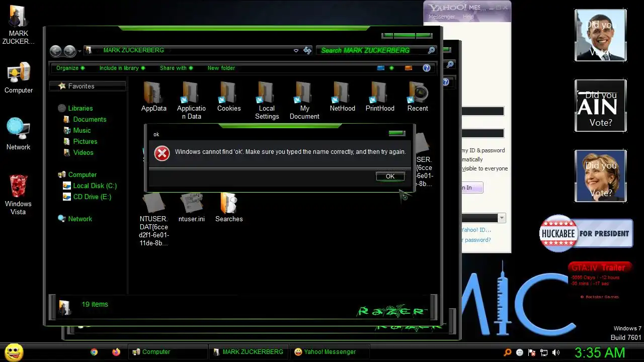This screenshot has height=362, width=644.
Task: Switch to Computer taskbar window
Action: 168,352
